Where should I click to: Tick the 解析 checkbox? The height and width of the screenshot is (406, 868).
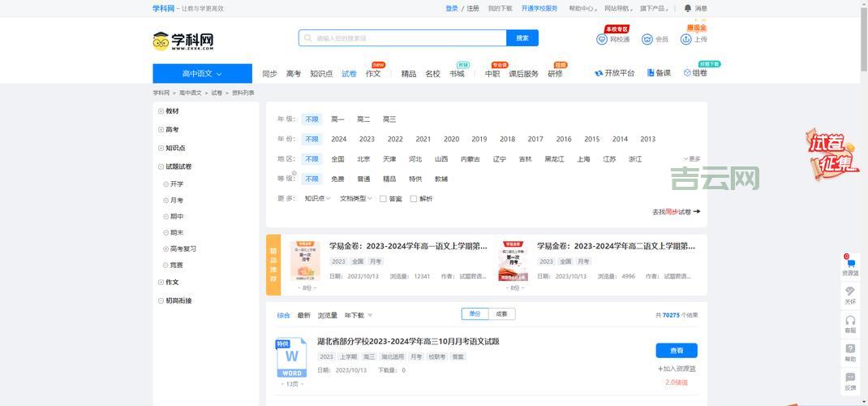[x=413, y=199]
